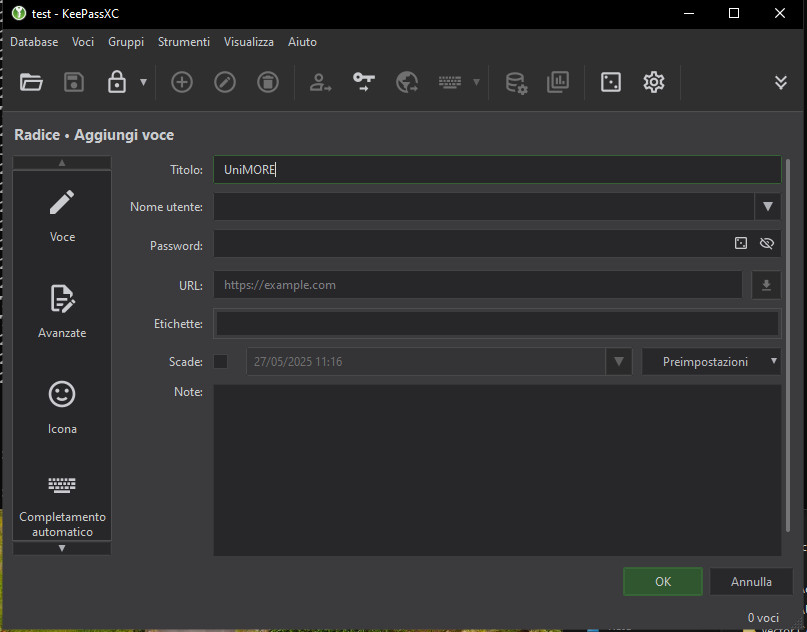Screen dimensions: 807x632
Task: Open the Preimpostazioni dropdown
Action: [711, 362]
